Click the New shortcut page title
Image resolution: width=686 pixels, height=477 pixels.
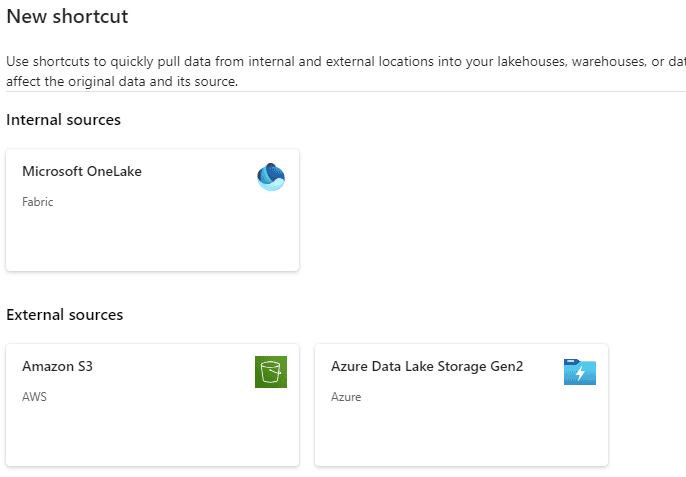(x=67, y=17)
